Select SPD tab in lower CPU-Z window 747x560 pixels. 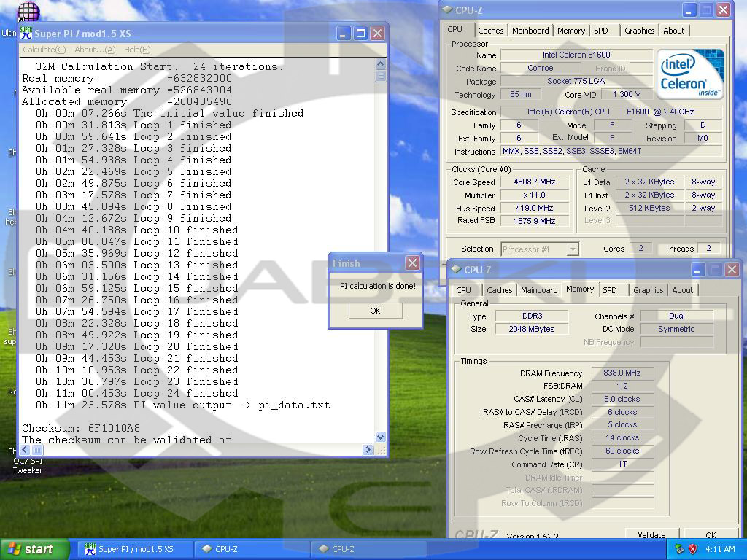coord(609,290)
